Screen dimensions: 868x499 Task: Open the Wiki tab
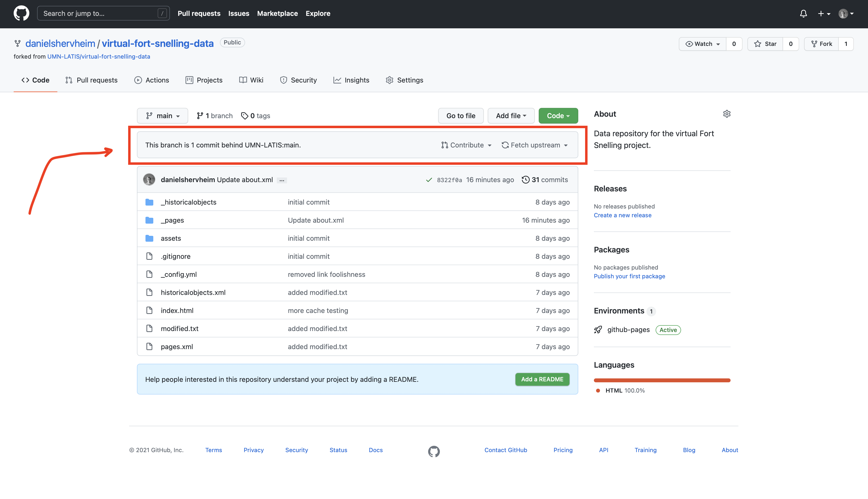[x=251, y=80]
